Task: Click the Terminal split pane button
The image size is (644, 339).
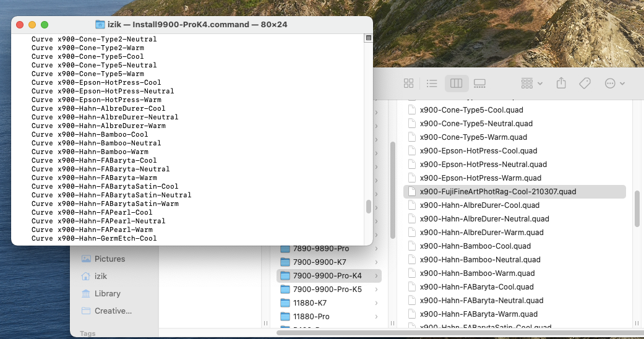Action: [369, 38]
